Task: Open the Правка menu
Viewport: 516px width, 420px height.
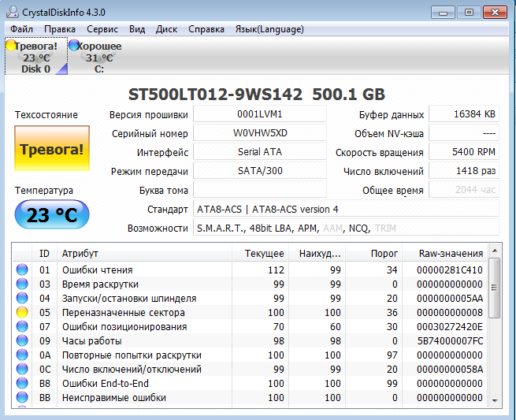Action: [60, 29]
